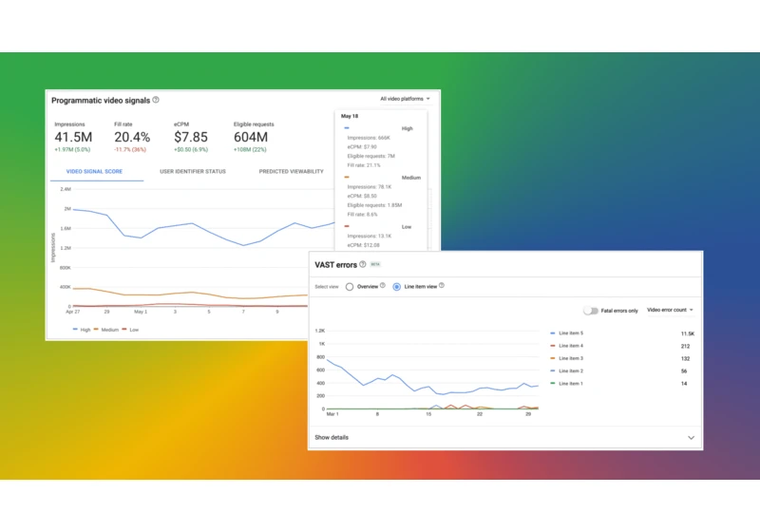The width and height of the screenshot is (760, 532).
Task: Click the $7.85 eCPM value
Action: click(x=191, y=137)
